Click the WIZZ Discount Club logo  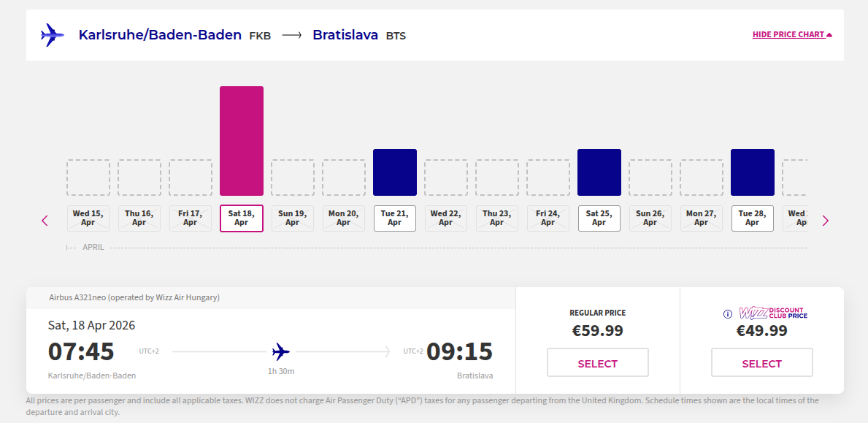point(773,313)
